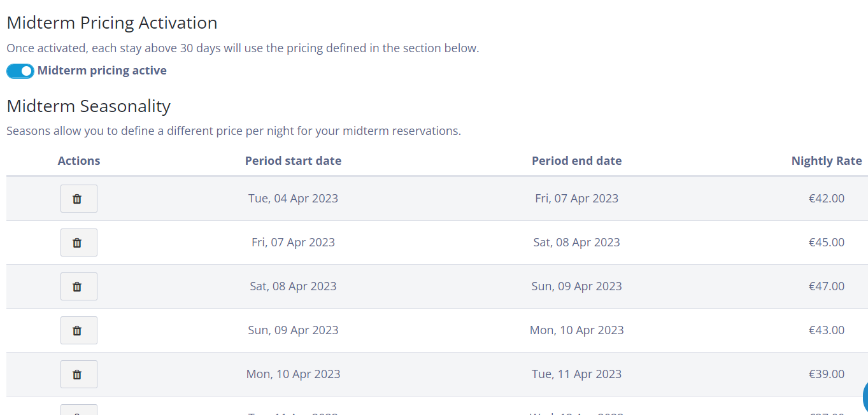
Task: Select the €45.00 nightly rate cell
Action: 827,243
